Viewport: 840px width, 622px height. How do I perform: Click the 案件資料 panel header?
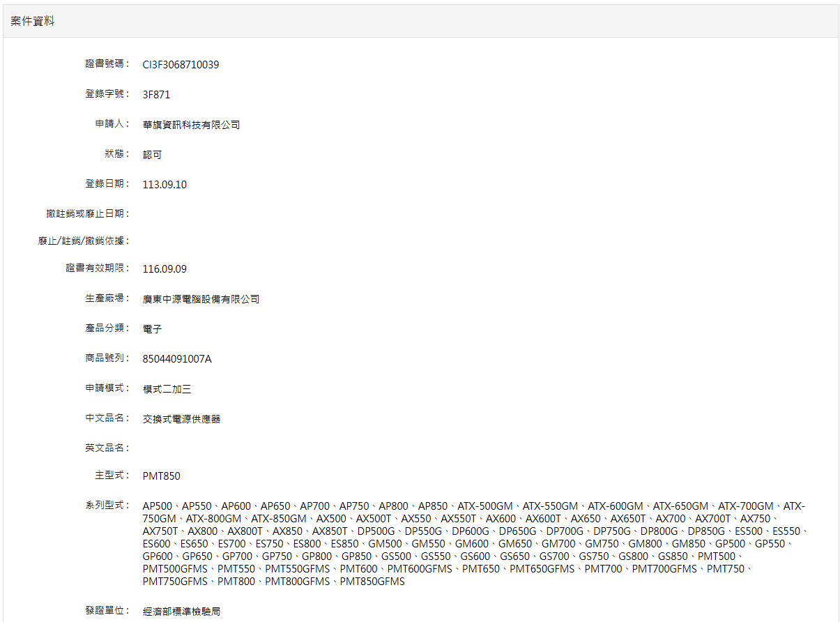[x=33, y=22]
